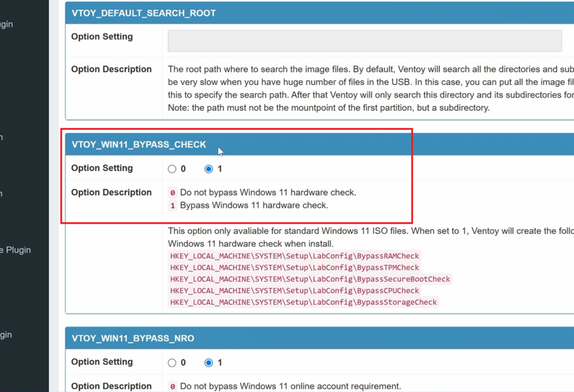Click the red '0' code badge in BYPASS_NRO description
The height and width of the screenshot is (392, 574).
(173, 386)
